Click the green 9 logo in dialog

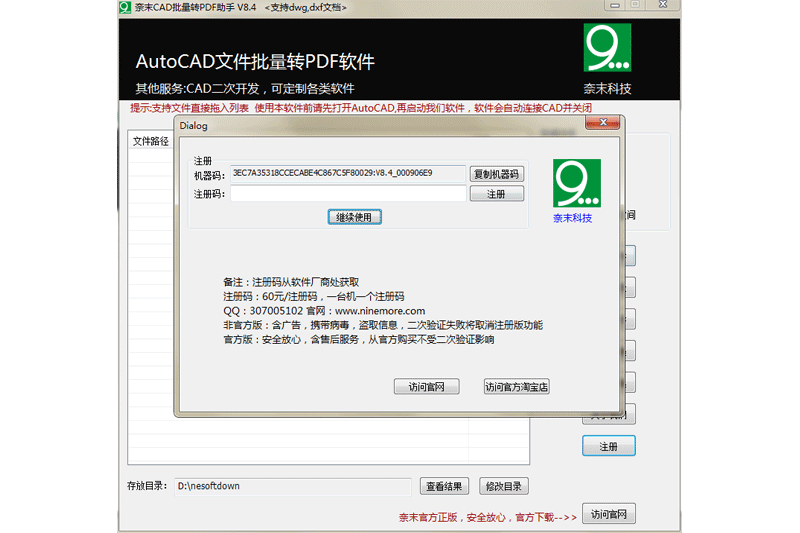click(577, 183)
